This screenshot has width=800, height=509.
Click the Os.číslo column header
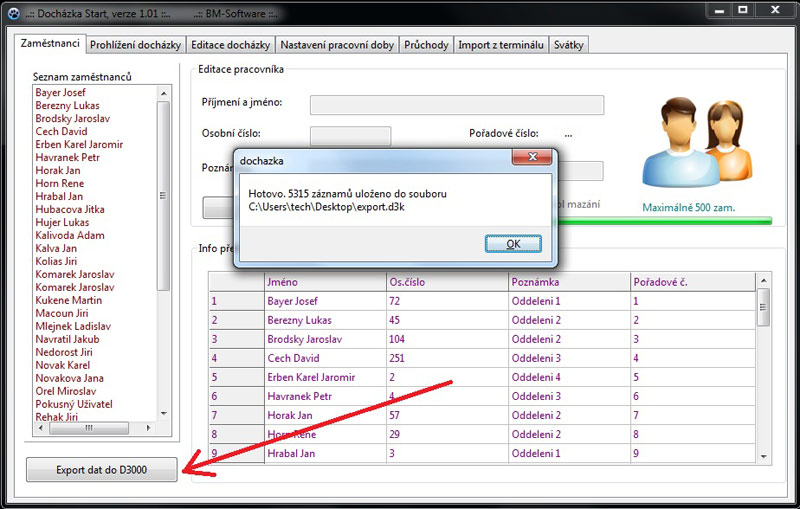coord(447,282)
